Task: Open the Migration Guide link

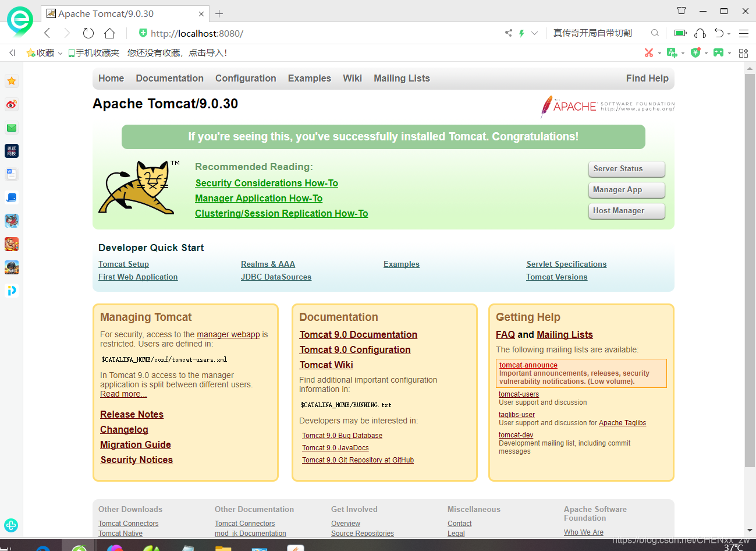Action: pyautogui.click(x=136, y=445)
